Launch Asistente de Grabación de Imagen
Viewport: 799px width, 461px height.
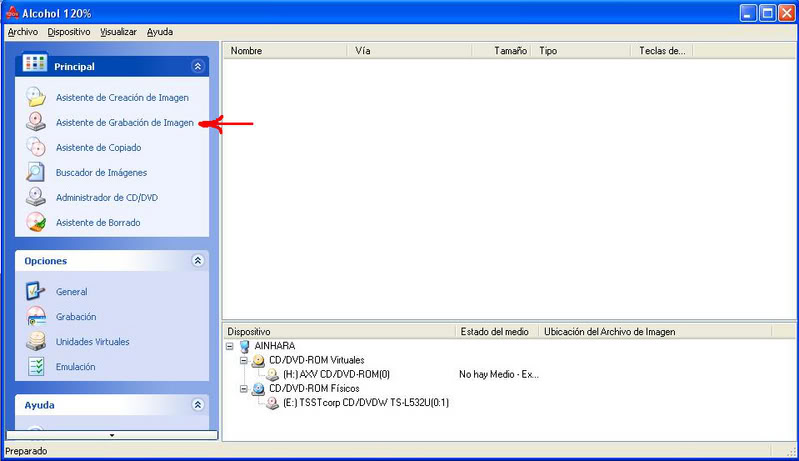click(x=124, y=122)
